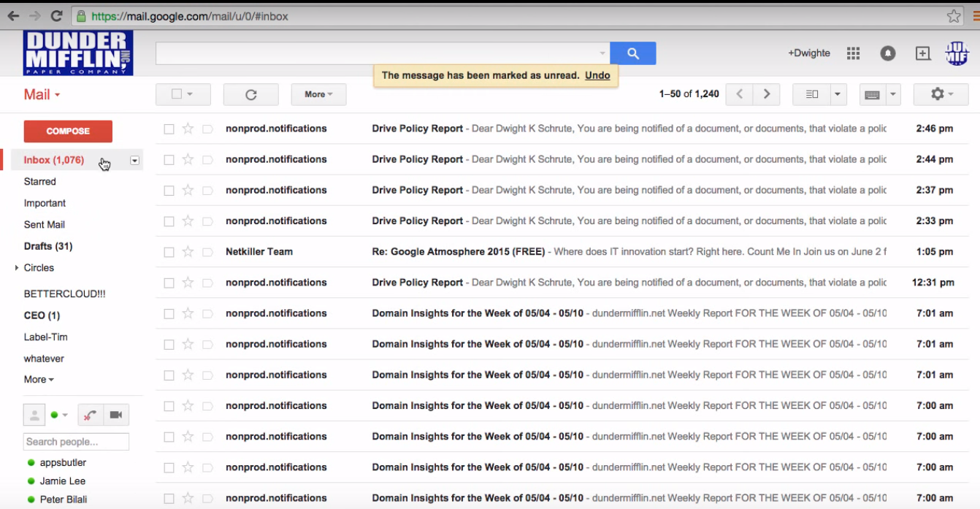The image size is (980, 509).
Task: Open the Starred messages view
Action: (x=39, y=181)
